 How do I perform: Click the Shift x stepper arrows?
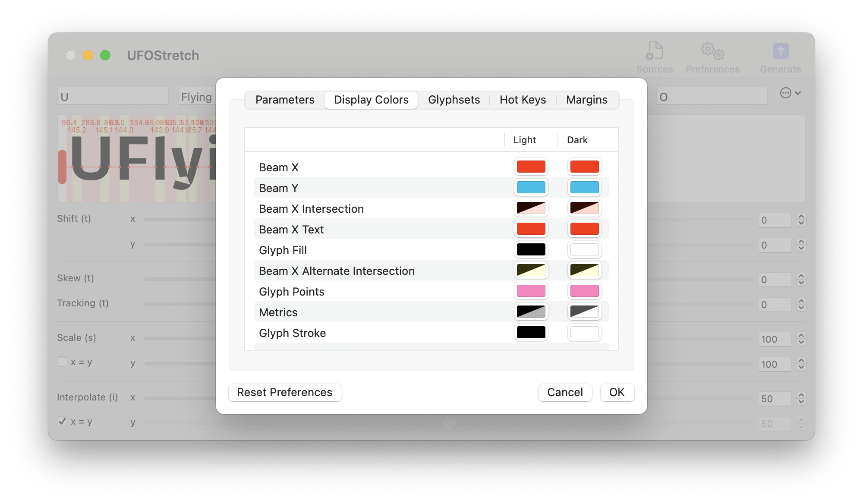pyautogui.click(x=801, y=220)
